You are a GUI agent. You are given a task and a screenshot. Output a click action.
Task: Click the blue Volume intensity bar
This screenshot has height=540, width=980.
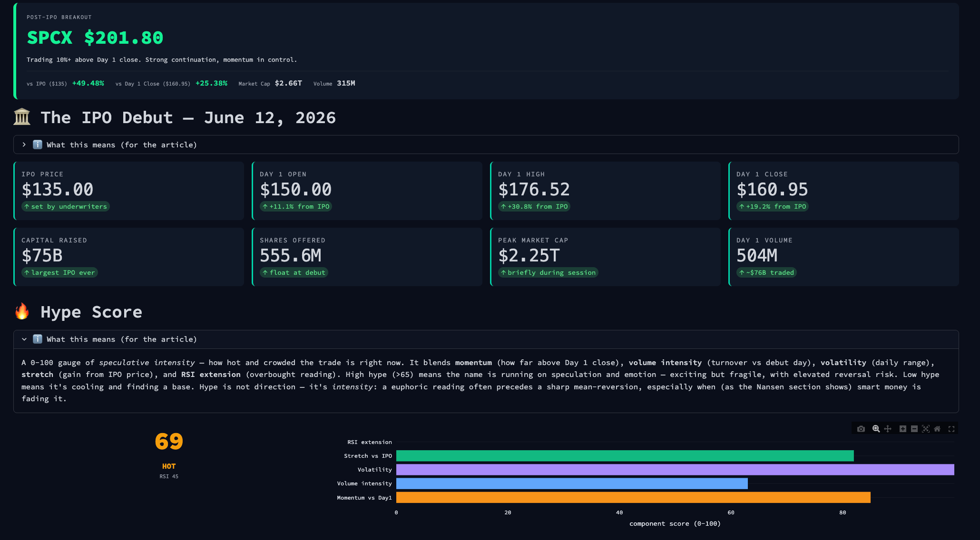[x=572, y=483]
